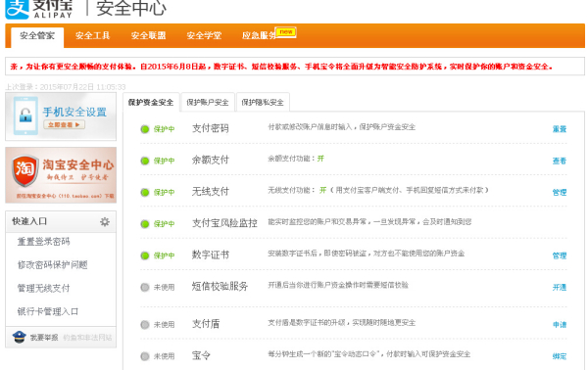Open the 银行卡管理入口 quick link
Viewport: 588px width, 370px height.
(48, 311)
